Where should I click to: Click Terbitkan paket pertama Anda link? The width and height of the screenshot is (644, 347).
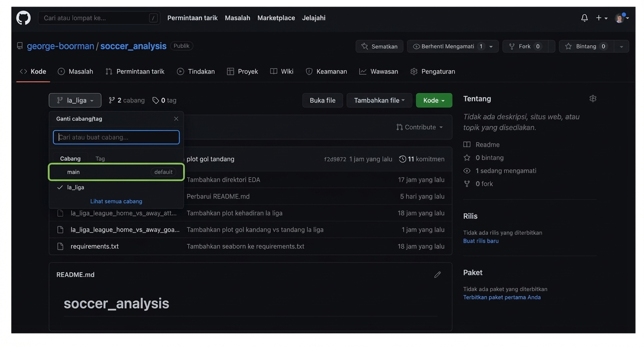502,297
